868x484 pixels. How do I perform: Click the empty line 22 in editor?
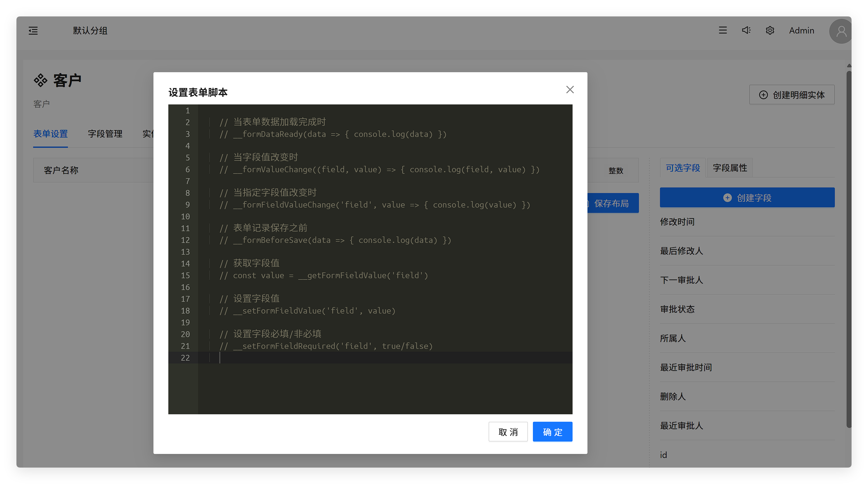click(x=371, y=358)
